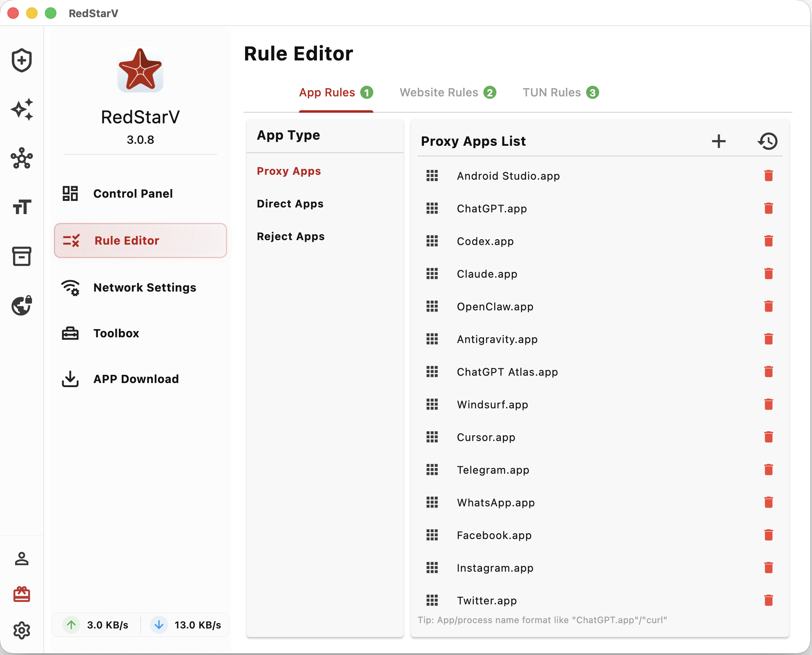The height and width of the screenshot is (655, 812).
Task: Click the RedStarV starfish logo
Action: click(x=140, y=69)
